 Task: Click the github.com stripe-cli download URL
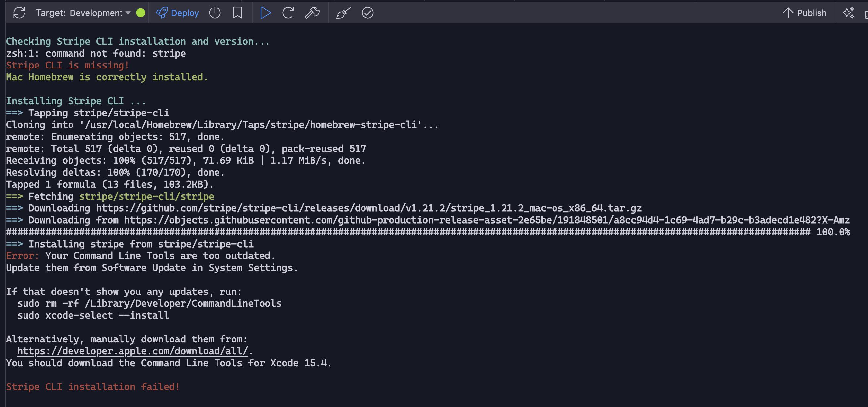pyautogui.click(x=369, y=208)
